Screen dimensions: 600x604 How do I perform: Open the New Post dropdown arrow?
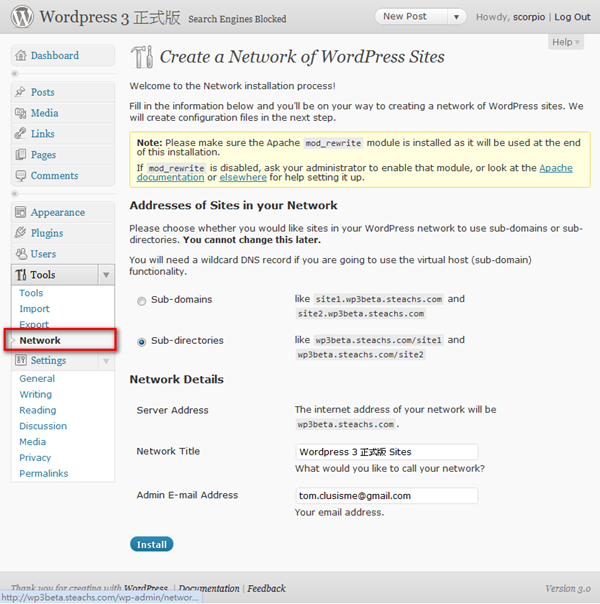[x=457, y=17]
